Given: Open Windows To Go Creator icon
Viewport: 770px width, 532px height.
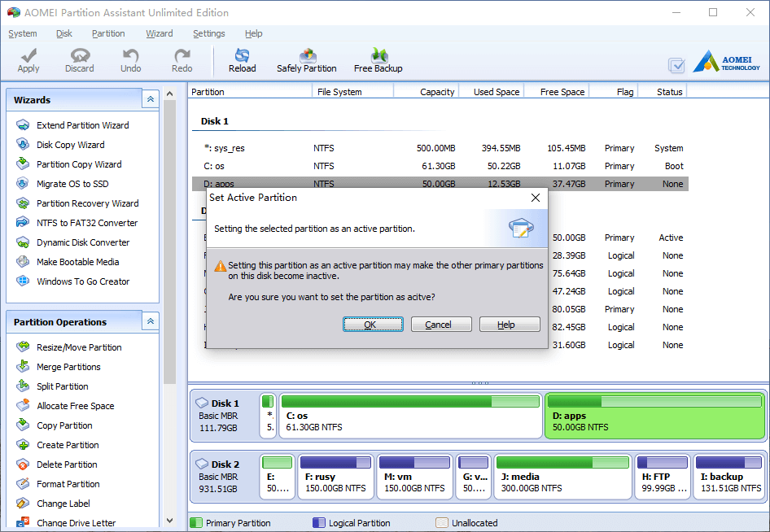Looking at the screenshot, I should point(23,281).
